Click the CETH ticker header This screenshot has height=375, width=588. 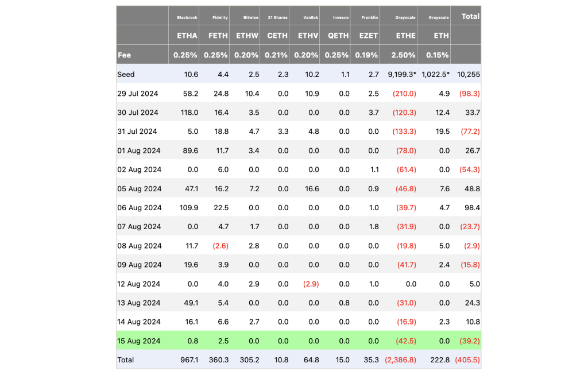[x=277, y=36]
